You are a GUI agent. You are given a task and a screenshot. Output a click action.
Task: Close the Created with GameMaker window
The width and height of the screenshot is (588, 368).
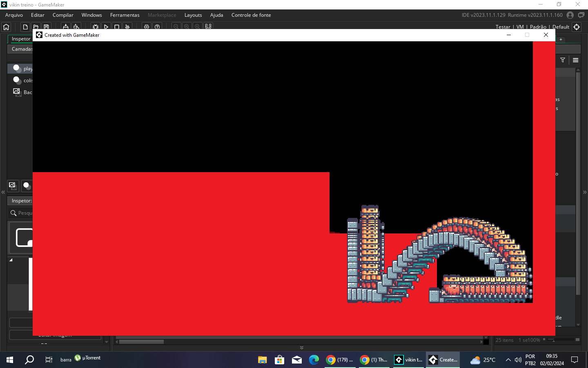pos(546,35)
